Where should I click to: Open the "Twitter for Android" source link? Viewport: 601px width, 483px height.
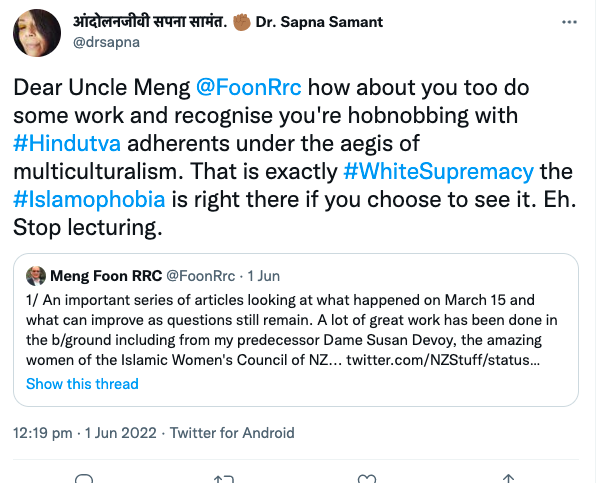232,433
